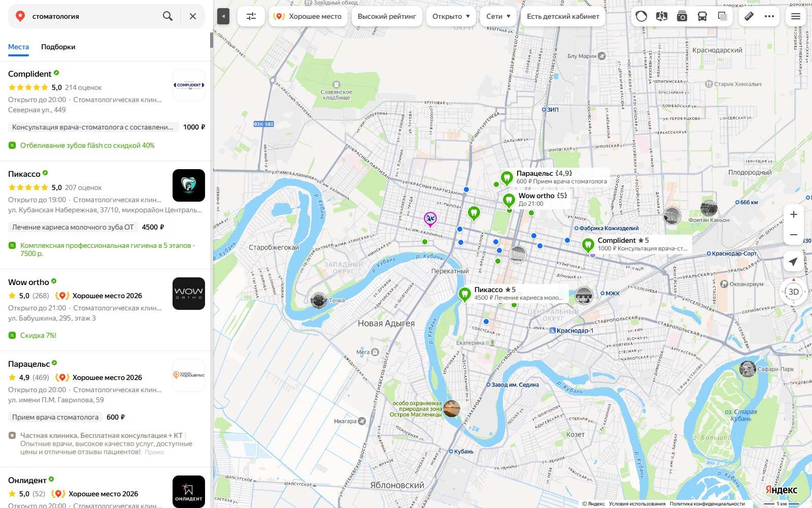
Task: Click the Фонтан Каньон photo marker
Action: tap(709, 208)
